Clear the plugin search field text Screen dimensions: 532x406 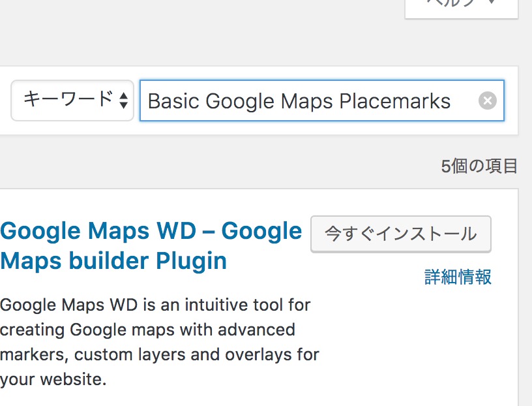coord(488,101)
